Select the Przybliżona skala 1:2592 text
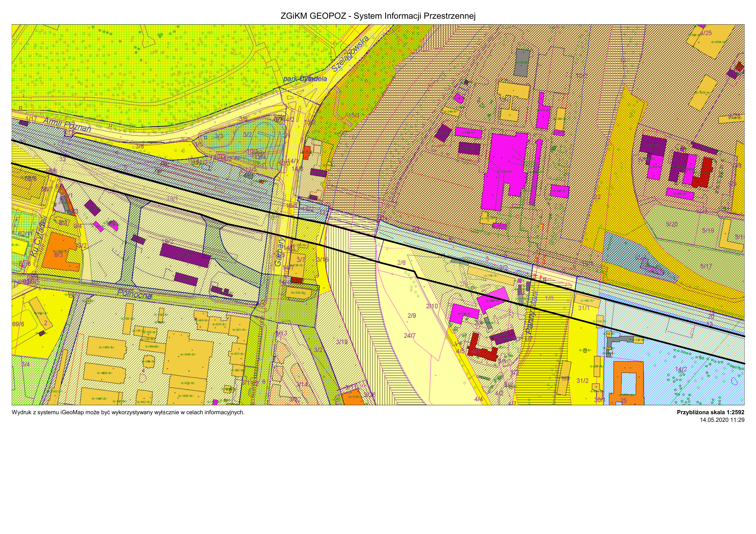This screenshot has height=534, width=756. tap(710, 412)
